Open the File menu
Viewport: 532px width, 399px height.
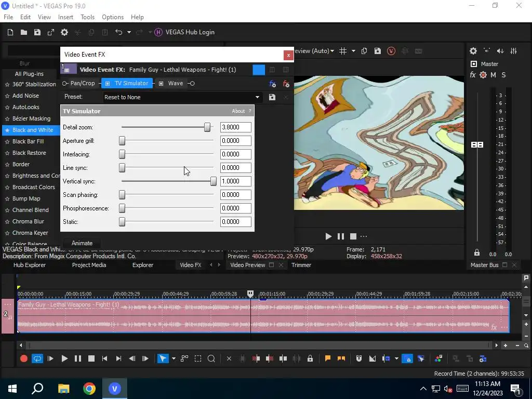tap(8, 17)
